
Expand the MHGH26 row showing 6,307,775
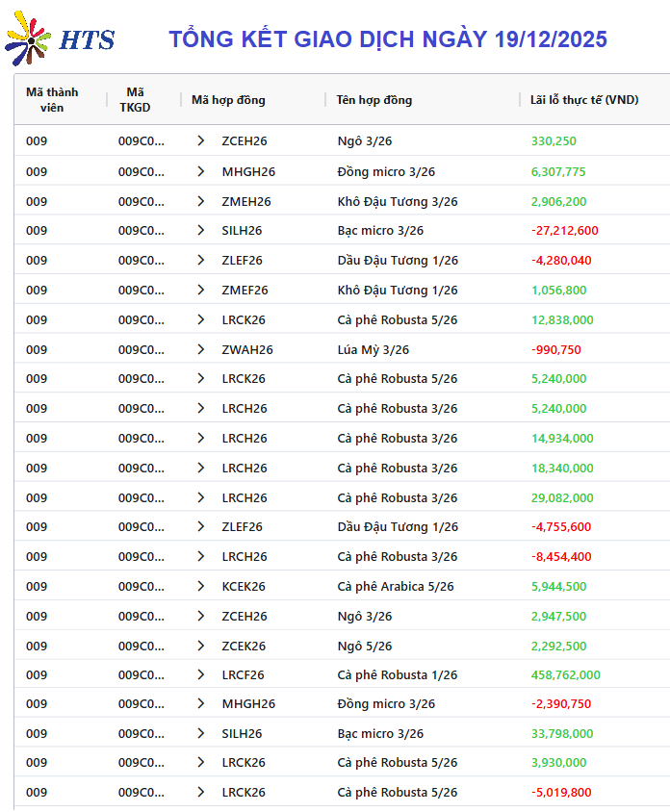click(x=201, y=171)
